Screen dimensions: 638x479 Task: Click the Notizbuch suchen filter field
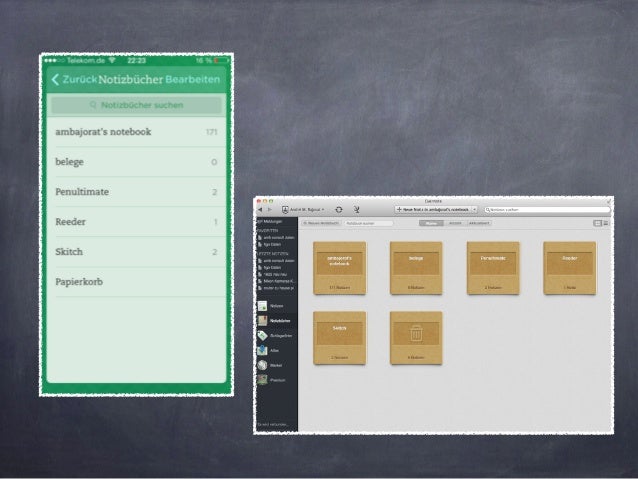click(369, 223)
